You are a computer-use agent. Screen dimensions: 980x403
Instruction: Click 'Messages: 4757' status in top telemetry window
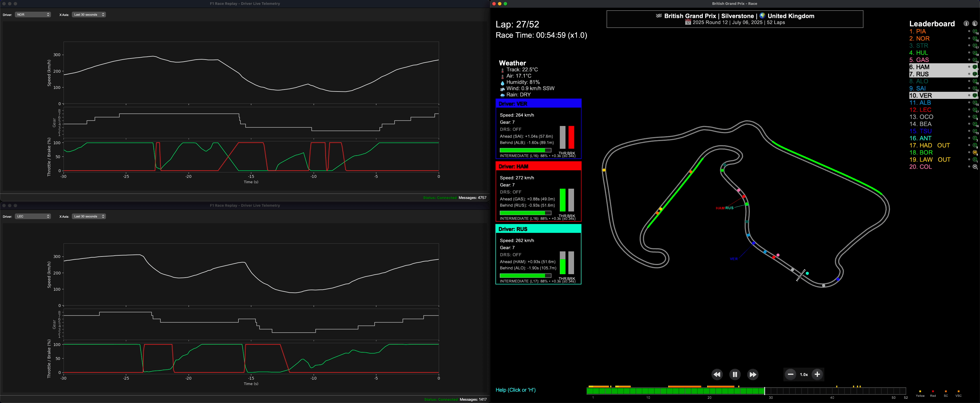(473, 198)
